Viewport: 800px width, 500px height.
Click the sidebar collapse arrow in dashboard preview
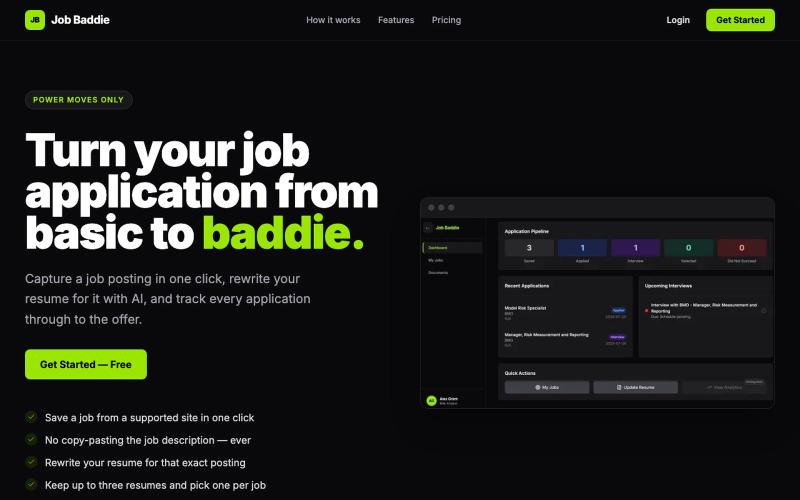click(428, 228)
